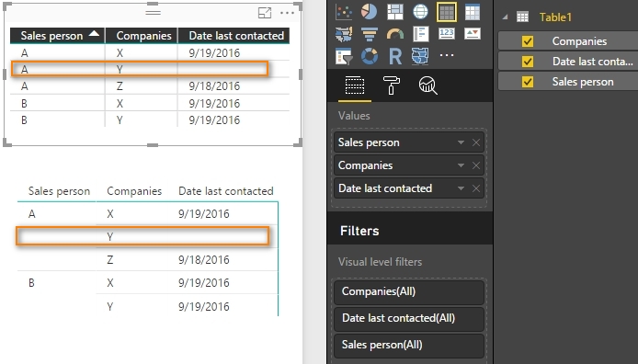Viewport: 638px width, 364px height.
Task: Open More options on selected table visual
Action: pos(287,13)
